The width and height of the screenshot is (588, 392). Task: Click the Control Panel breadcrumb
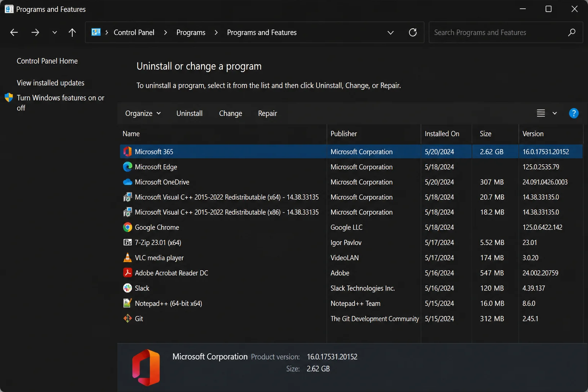[134, 33]
